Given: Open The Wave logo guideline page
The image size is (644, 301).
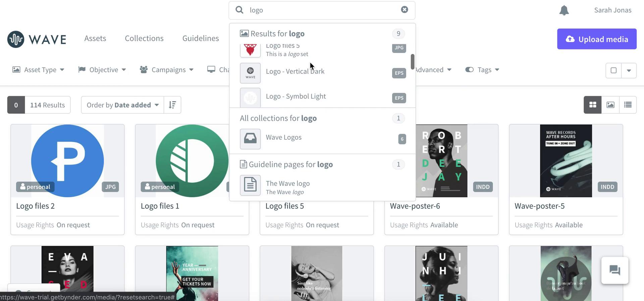Looking at the screenshot, I should [x=322, y=186].
